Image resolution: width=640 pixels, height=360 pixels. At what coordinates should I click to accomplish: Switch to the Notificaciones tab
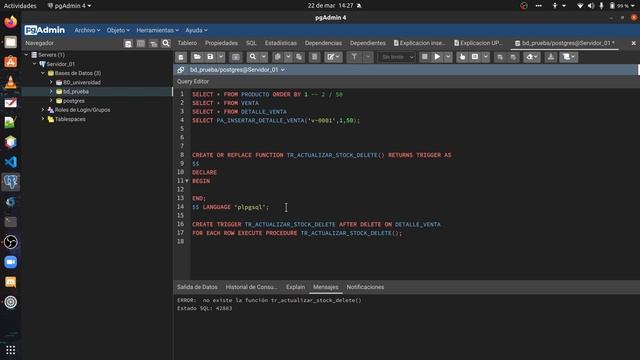[x=365, y=287]
